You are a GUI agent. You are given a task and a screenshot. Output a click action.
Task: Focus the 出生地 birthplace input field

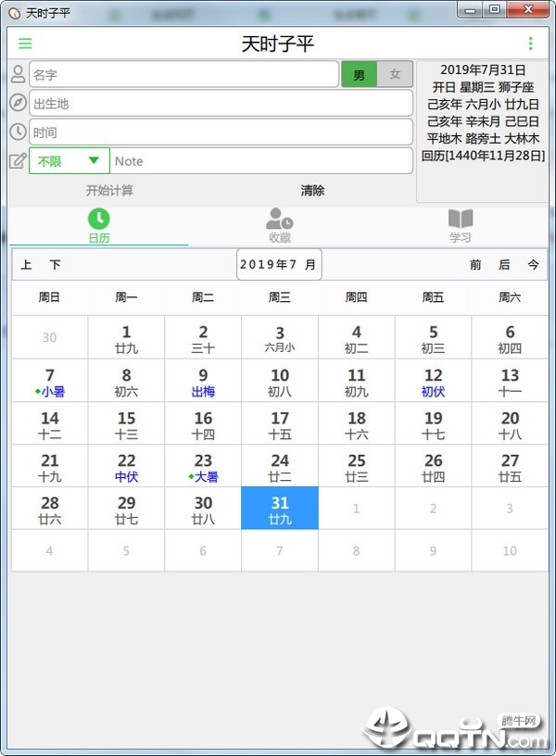pyautogui.click(x=221, y=103)
